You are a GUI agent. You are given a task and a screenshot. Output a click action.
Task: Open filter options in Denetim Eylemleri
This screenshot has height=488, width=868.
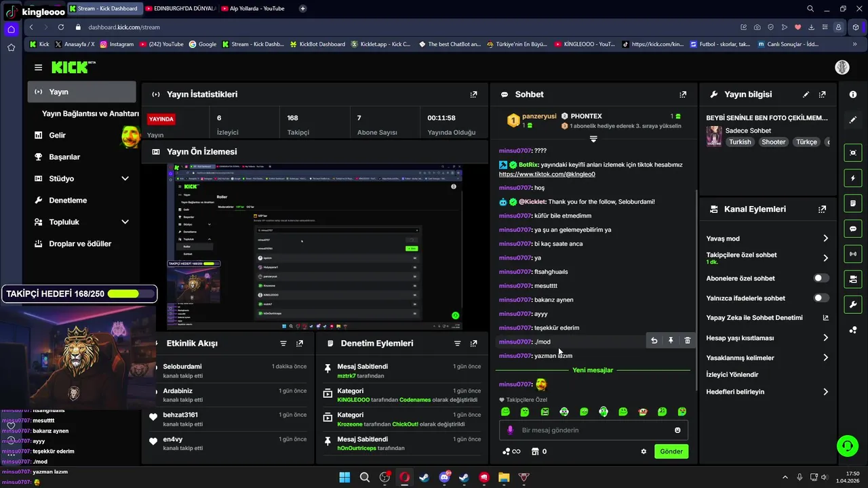457,344
